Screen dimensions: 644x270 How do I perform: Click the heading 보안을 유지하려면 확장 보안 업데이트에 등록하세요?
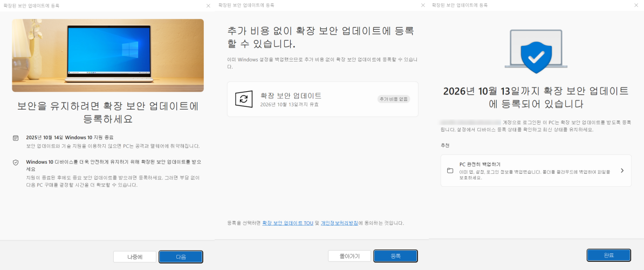click(x=108, y=113)
